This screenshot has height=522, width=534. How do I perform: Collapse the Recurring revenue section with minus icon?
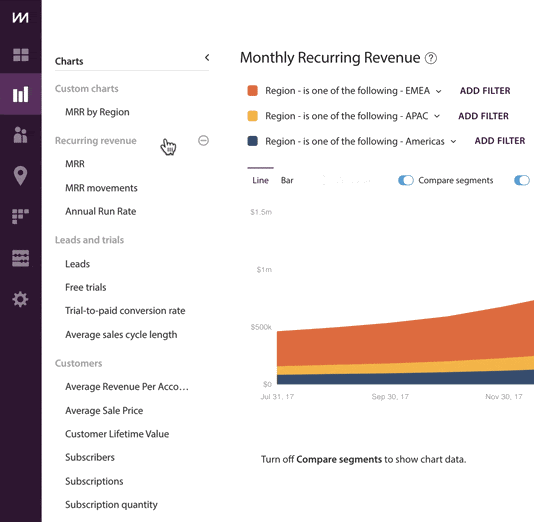[x=203, y=140]
